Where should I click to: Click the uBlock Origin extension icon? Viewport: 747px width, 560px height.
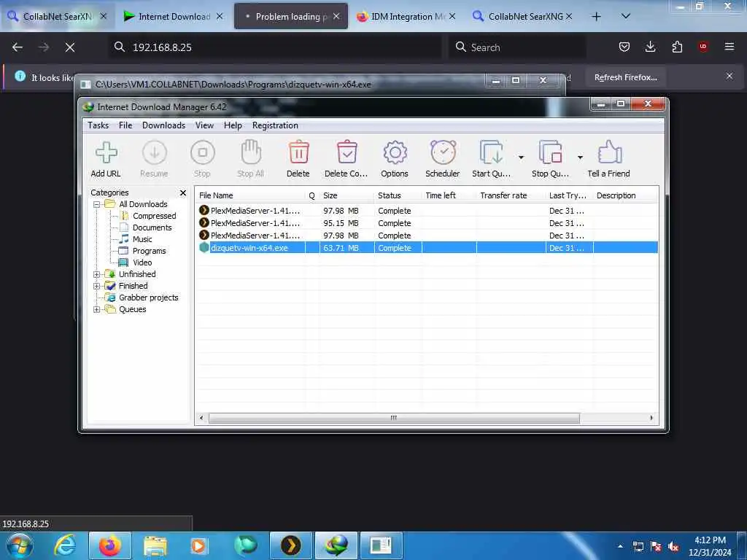[703, 47]
